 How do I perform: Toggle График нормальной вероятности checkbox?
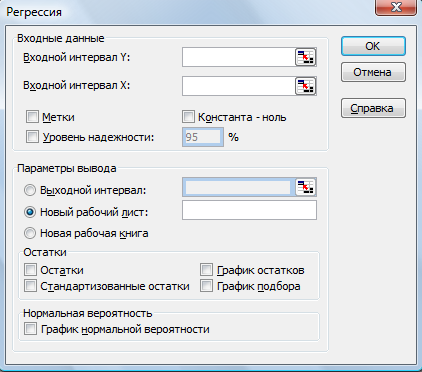(30, 329)
